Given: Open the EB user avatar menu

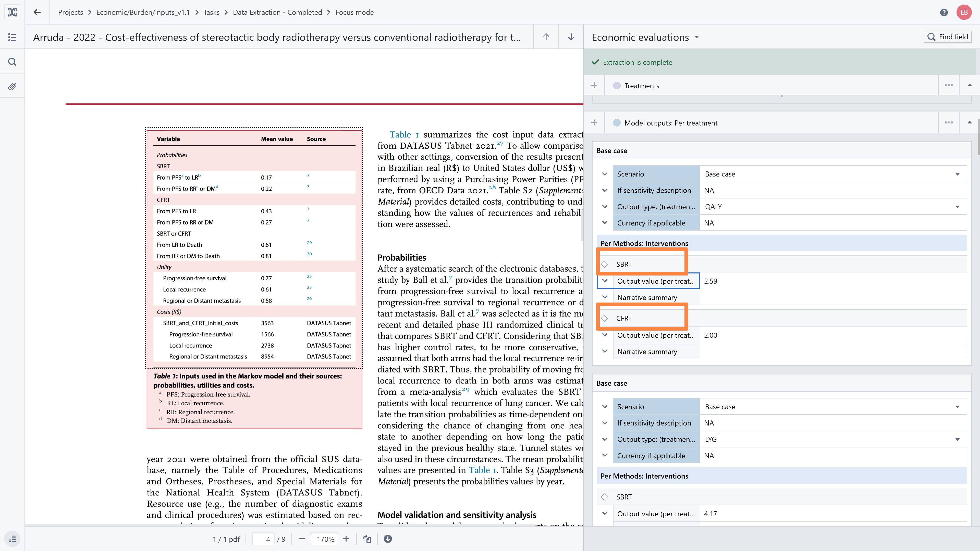Looking at the screenshot, I should tap(964, 12).
